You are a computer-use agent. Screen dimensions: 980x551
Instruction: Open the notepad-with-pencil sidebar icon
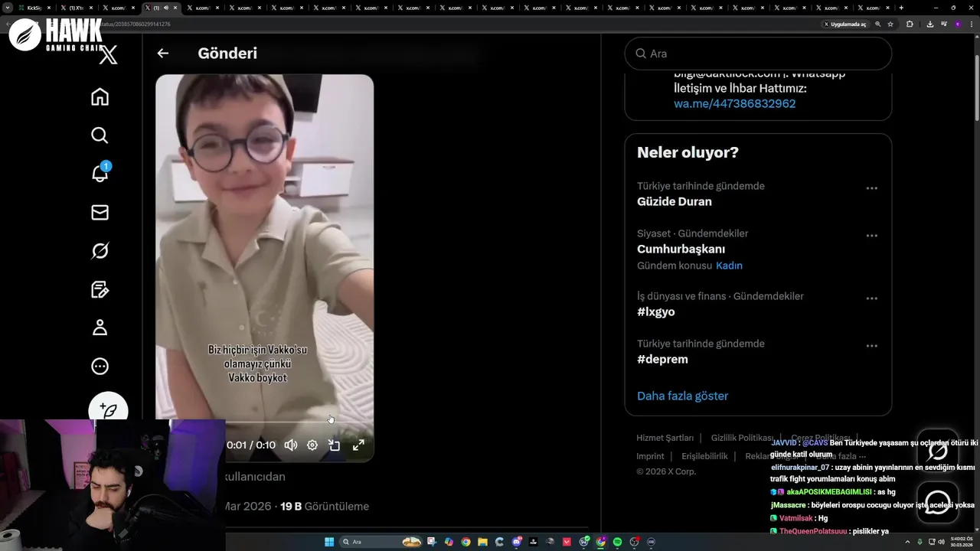coord(100,289)
